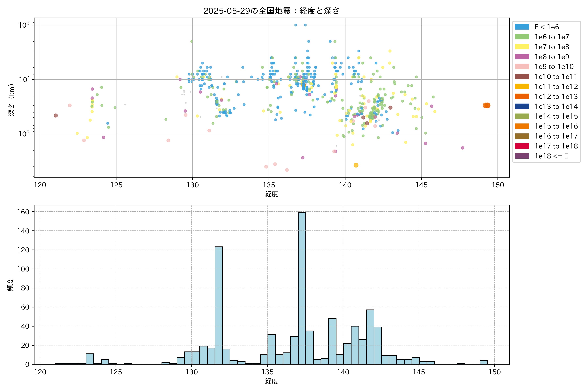Click the large orange point near longitude 149
Image resolution: width=588 pixels, height=392 pixels.
pos(487,106)
